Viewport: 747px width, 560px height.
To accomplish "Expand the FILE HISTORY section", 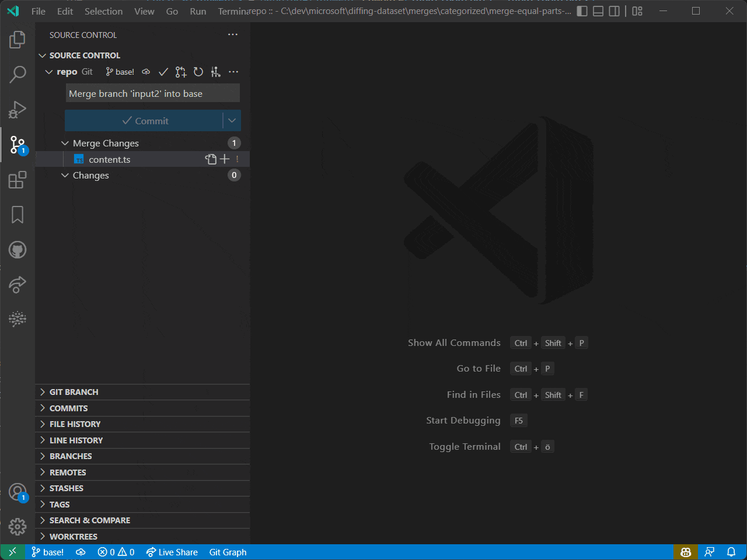I will (142, 424).
